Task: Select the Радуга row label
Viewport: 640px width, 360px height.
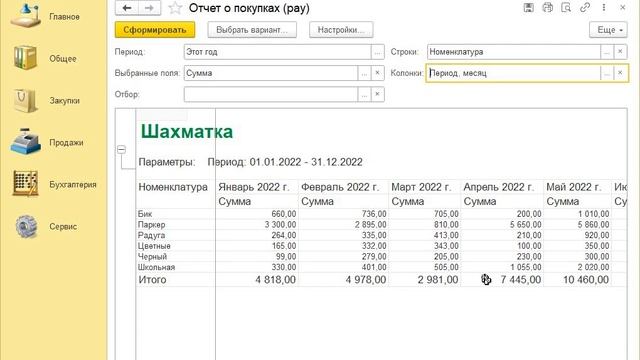Action: [x=151, y=235]
